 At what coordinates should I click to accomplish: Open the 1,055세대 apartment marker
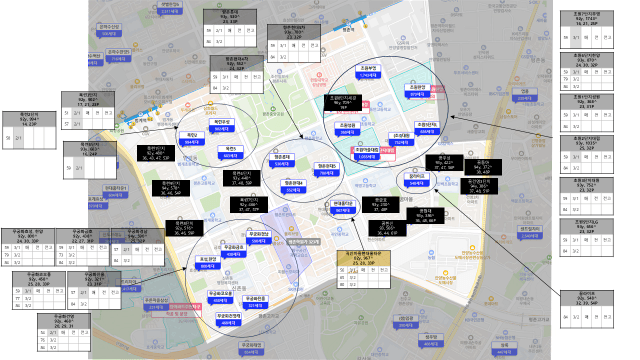coord(367,153)
